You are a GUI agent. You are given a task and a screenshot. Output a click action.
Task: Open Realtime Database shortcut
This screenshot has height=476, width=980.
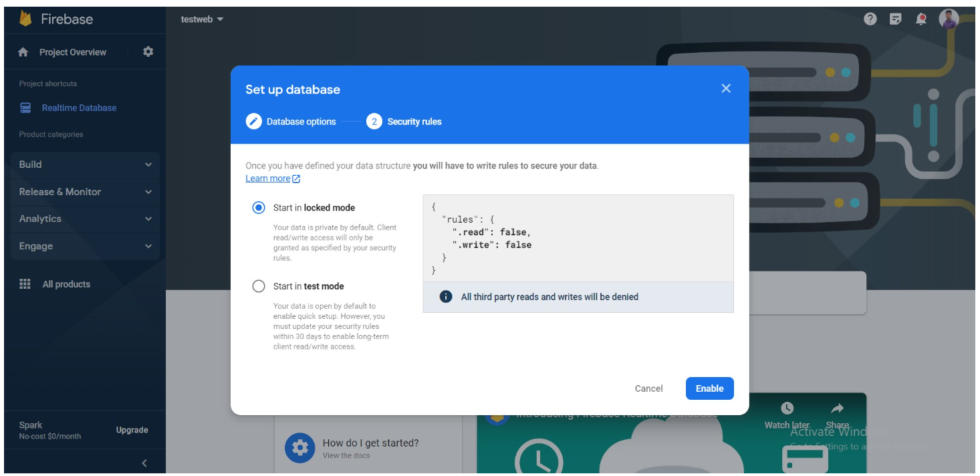79,108
